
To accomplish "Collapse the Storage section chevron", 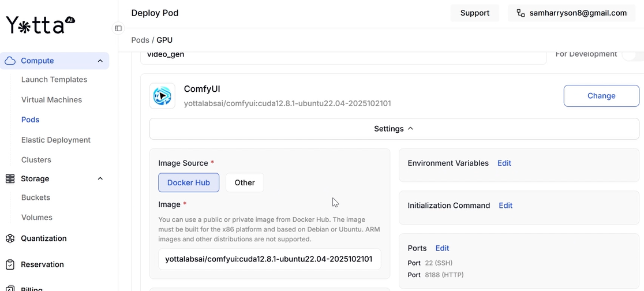I will [100, 179].
